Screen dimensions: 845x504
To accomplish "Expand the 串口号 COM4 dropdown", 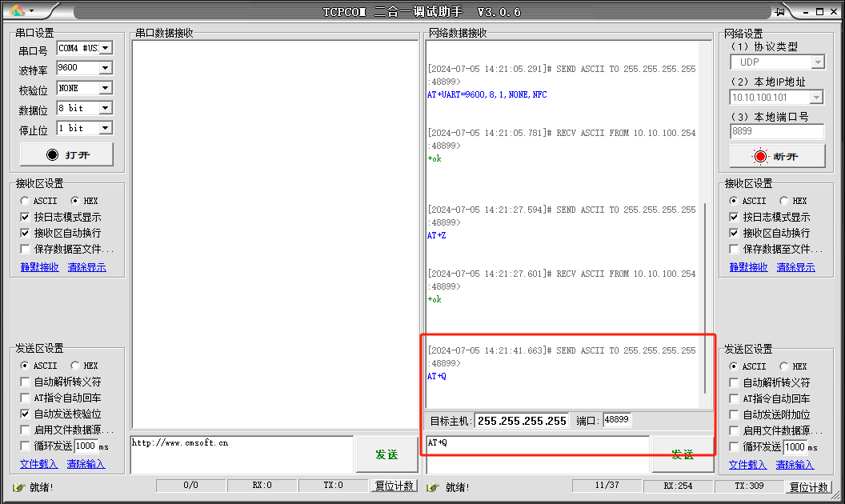I will point(105,48).
